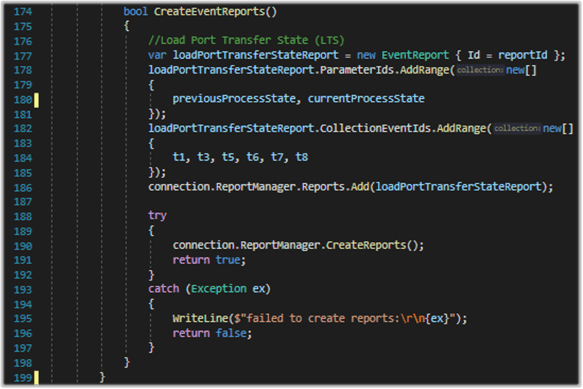Image resolution: width=583 pixels, height=389 pixels.
Task: Click the Load Port Transfer State comment
Action: [x=246, y=40]
